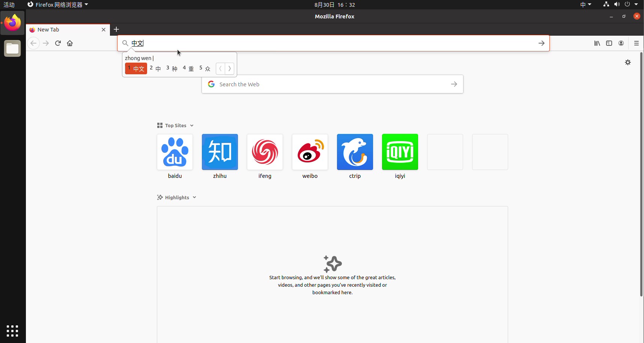Open the 活动 Activities overview

click(x=9, y=5)
